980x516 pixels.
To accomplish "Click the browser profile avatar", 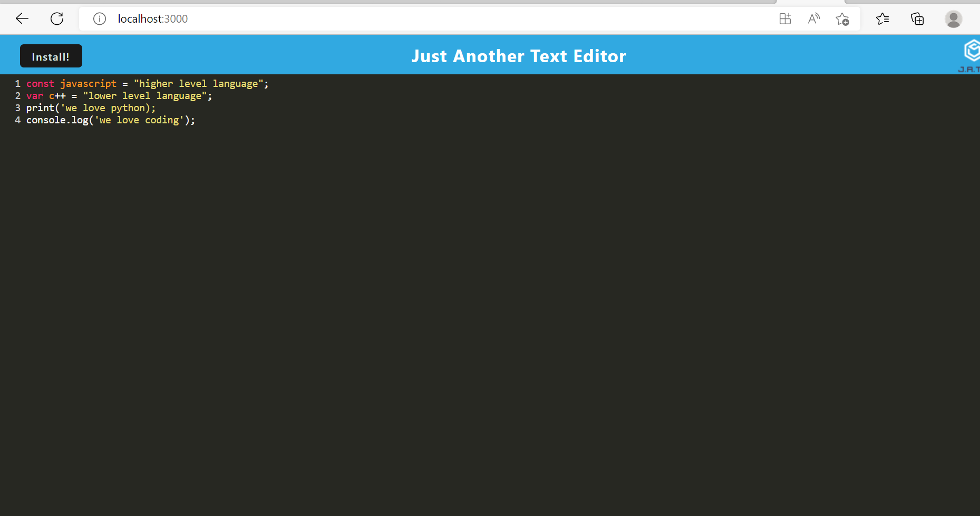I will (x=953, y=18).
